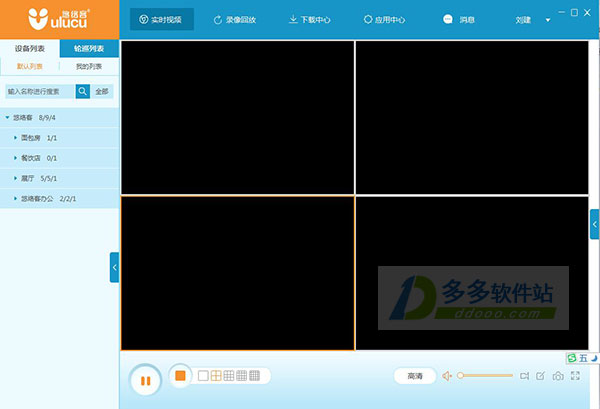Image resolution: width=600 pixels, height=409 pixels.
Task: Click the download arrow icon
Action: (x=293, y=19)
